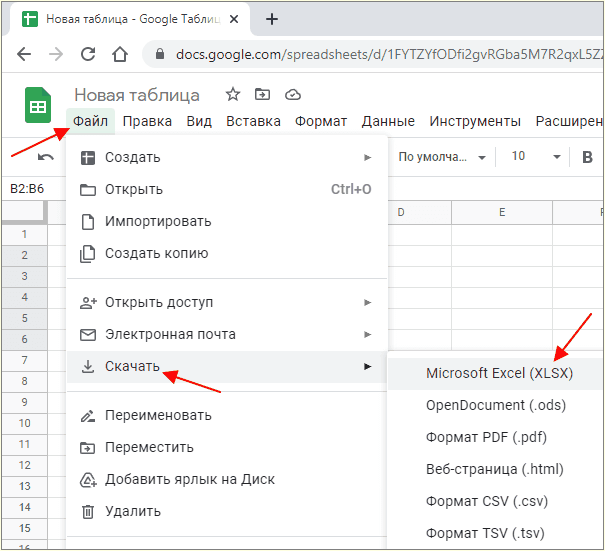The height and width of the screenshot is (551, 605).
Task: Select column D header
Action: [419, 213]
